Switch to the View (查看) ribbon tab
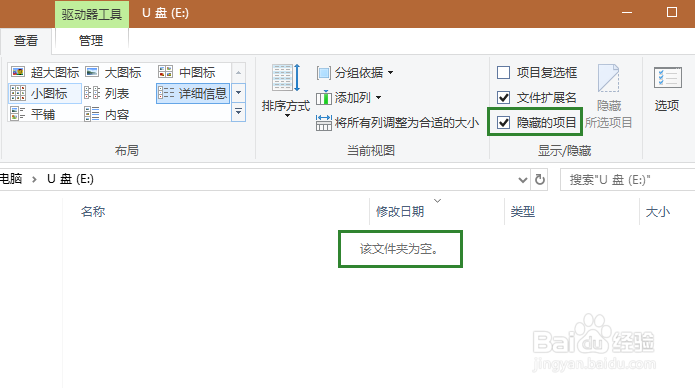 26,41
